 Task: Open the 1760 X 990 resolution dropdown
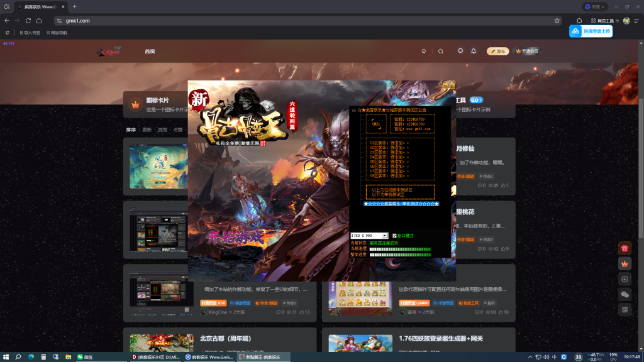385,236
